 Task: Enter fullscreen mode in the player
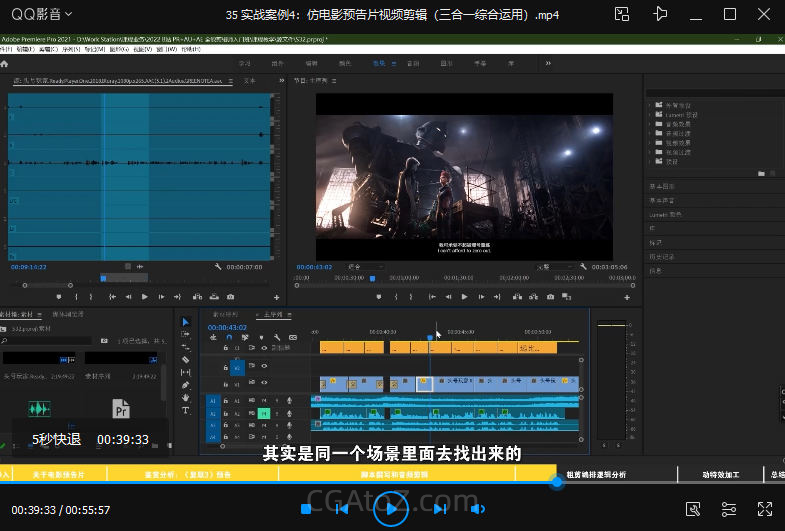pyautogui.click(x=764, y=509)
